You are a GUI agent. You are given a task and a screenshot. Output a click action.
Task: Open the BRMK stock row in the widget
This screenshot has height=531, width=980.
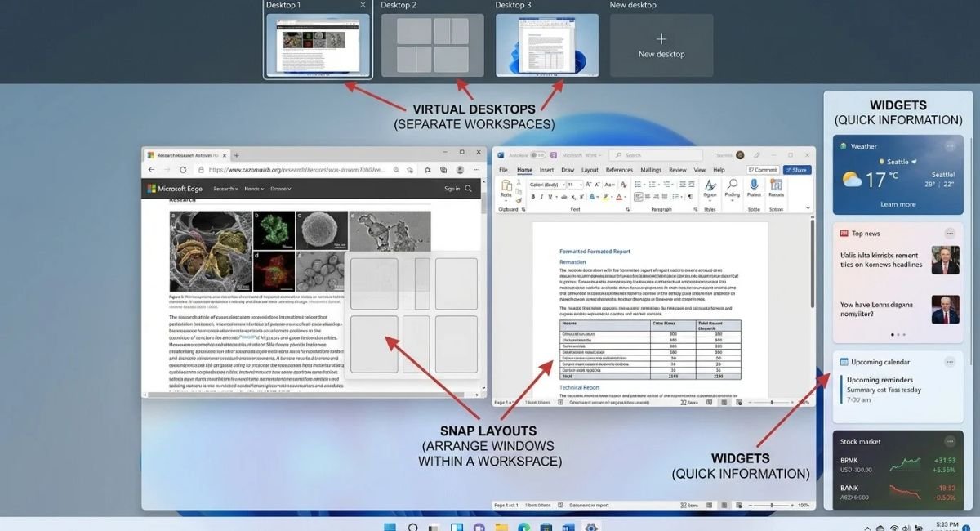[898, 465]
